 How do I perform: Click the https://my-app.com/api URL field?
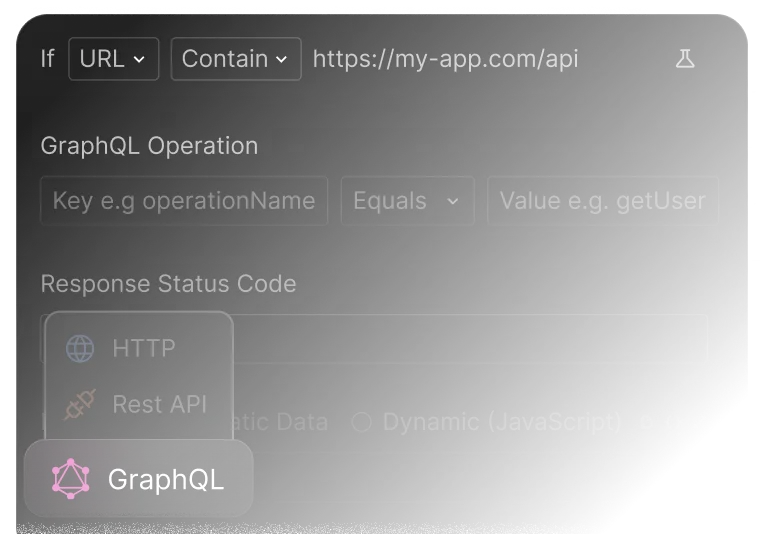(x=445, y=59)
